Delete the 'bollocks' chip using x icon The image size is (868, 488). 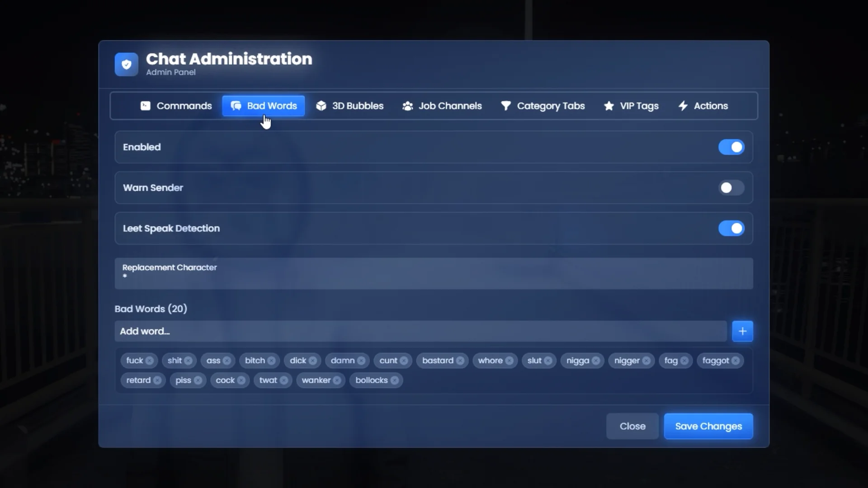(x=395, y=380)
